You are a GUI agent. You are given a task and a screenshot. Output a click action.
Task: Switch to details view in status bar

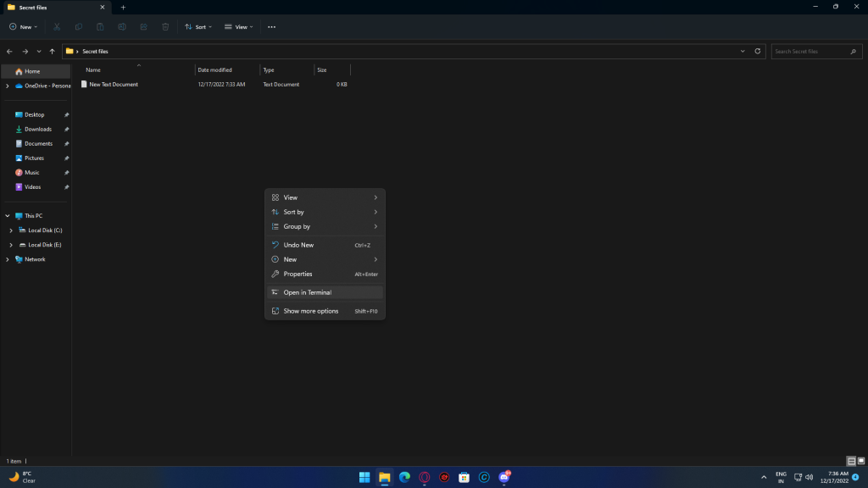pyautogui.click(x=851, y=461)
